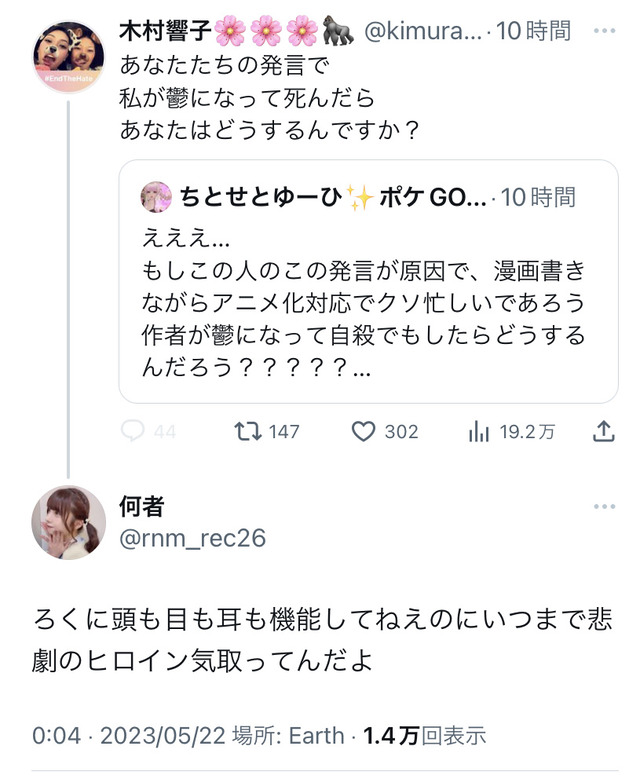Click the retweet icon with 147
Image resolution: width=640 pixels, height=779 pixels.
pyautogui.click(x=247, y=431)
